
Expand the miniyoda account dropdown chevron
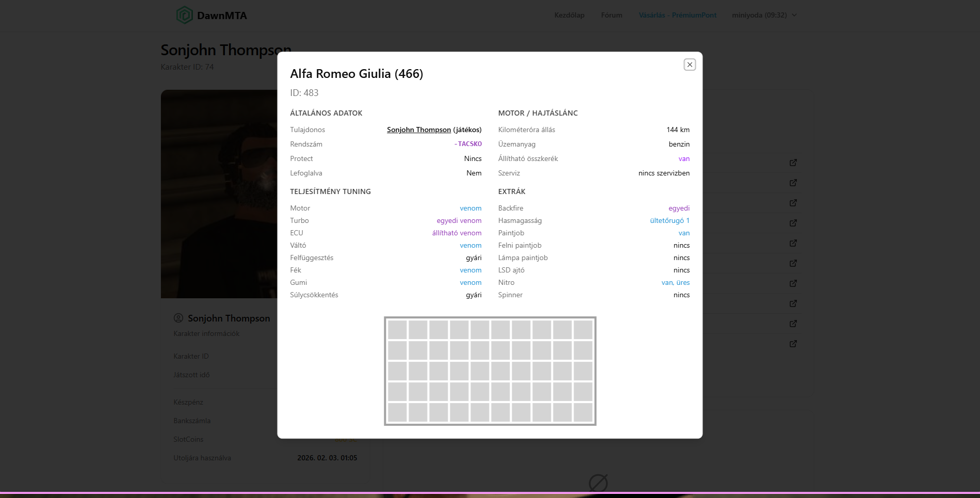[x=794, y=15]
